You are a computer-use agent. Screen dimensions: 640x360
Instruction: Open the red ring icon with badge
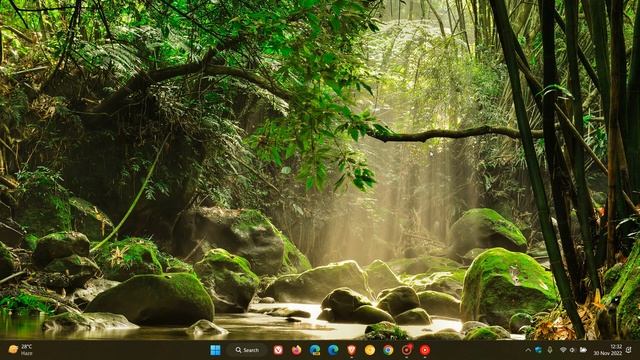point(407,350)
